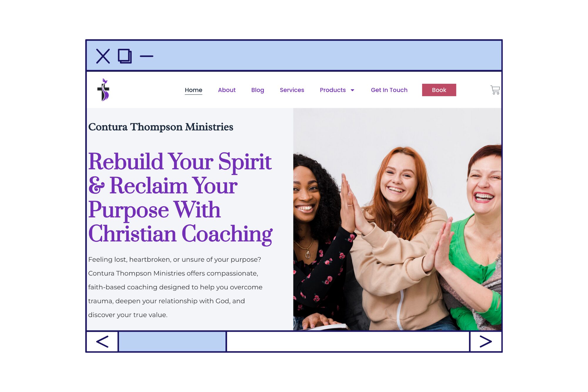
Task: Click the red Book button
Action: 439,90
